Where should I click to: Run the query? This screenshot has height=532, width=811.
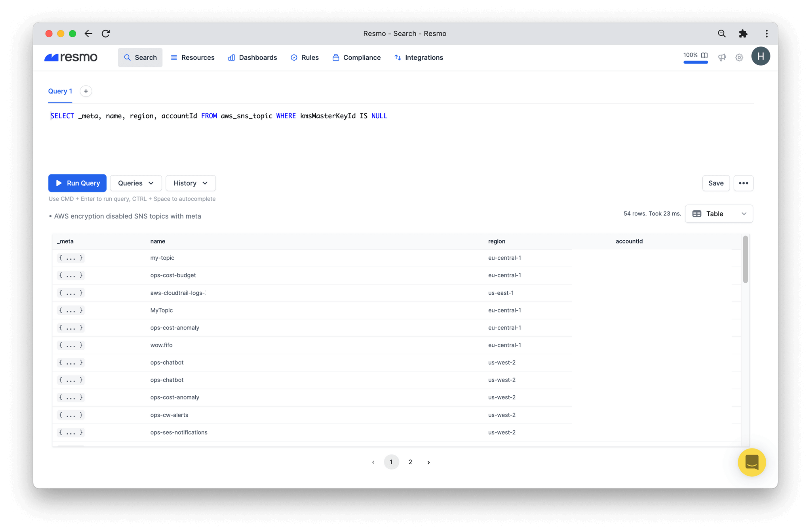77,183
